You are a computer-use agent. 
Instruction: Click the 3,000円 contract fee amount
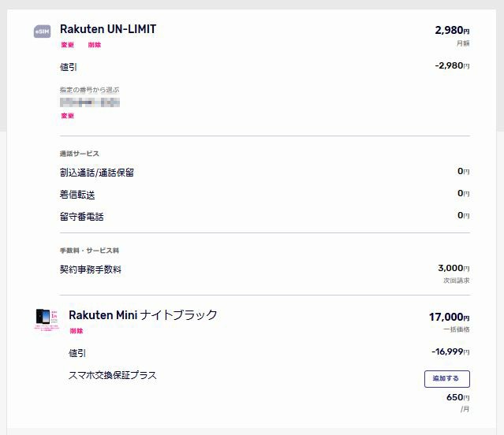click(454, 268)
